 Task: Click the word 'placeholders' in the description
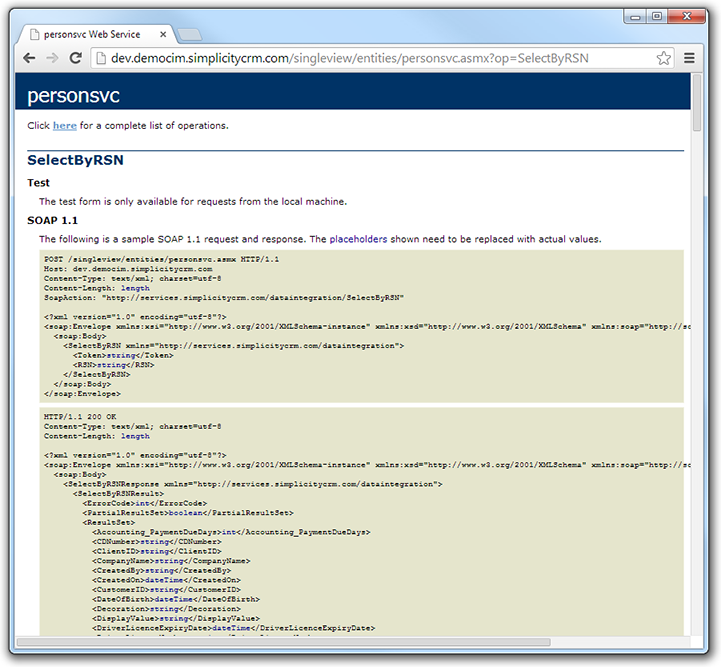(x=358, y=239)
